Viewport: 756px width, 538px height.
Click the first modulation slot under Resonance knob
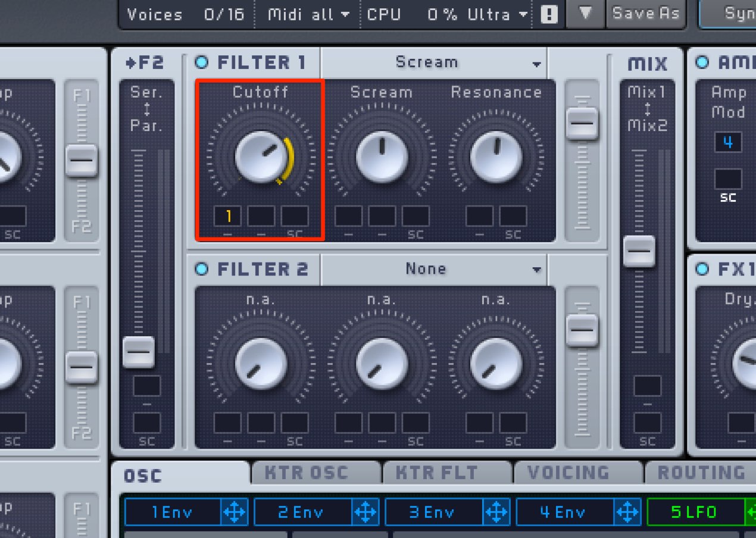tap(479, 217)
